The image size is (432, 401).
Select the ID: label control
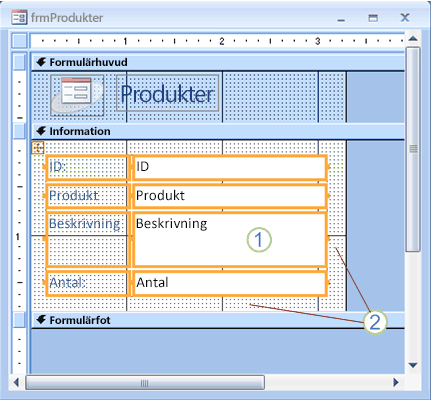tap(87, 167)
